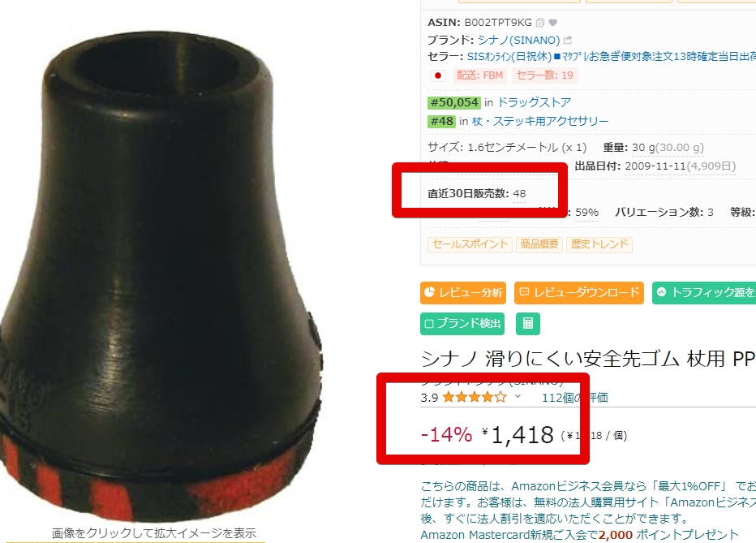Select the 歴史トレンド tab
Image resolution: width=756 pixels, height=543 pixels.
599,244
